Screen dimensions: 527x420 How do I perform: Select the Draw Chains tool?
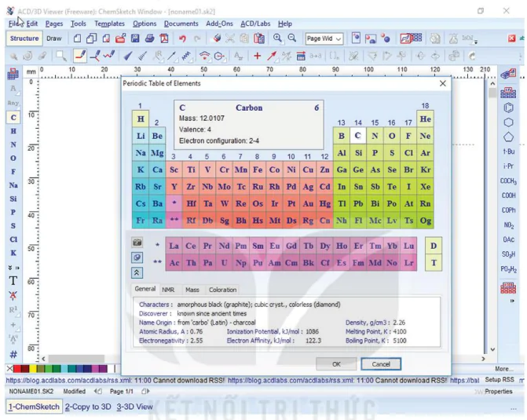(x=109, y=56)
